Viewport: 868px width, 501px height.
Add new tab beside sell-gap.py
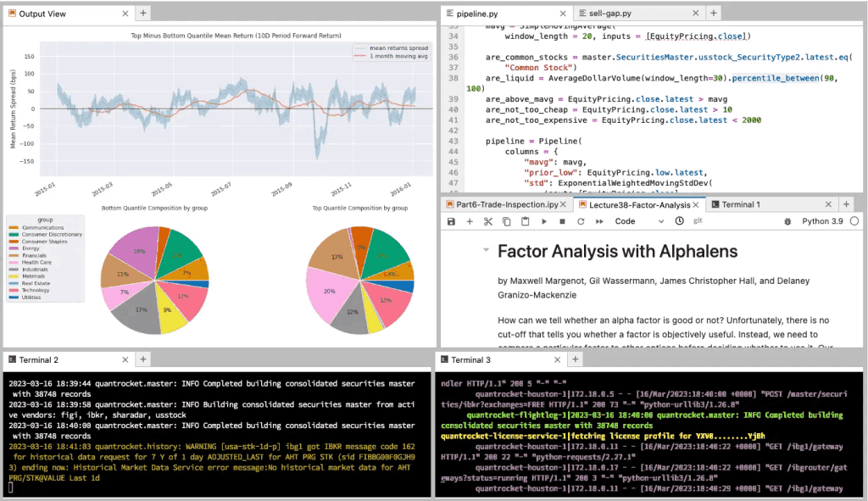[x=714, y=13]
